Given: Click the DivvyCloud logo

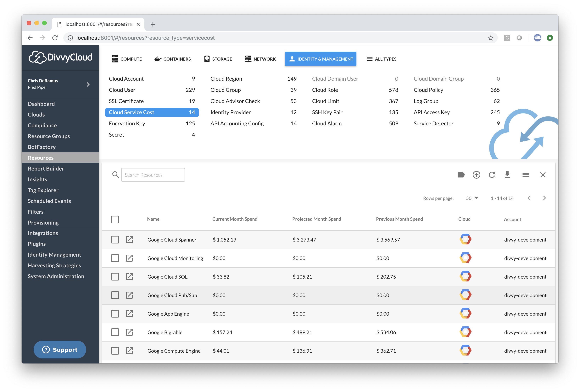Looking at the screenshot, I should coord(60,57).
